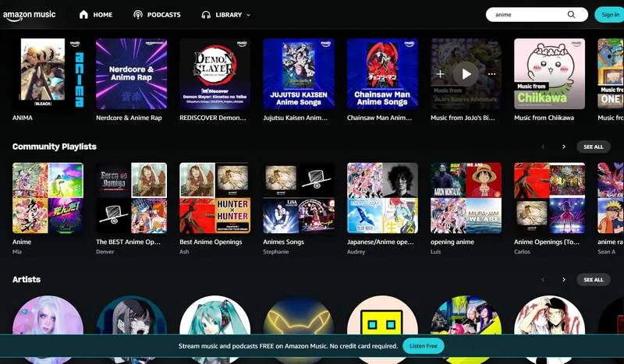Open Nerdcore & Anime Rap playlist cover
The width and height of the screenshot is (624, 364).
coord(131,73)
